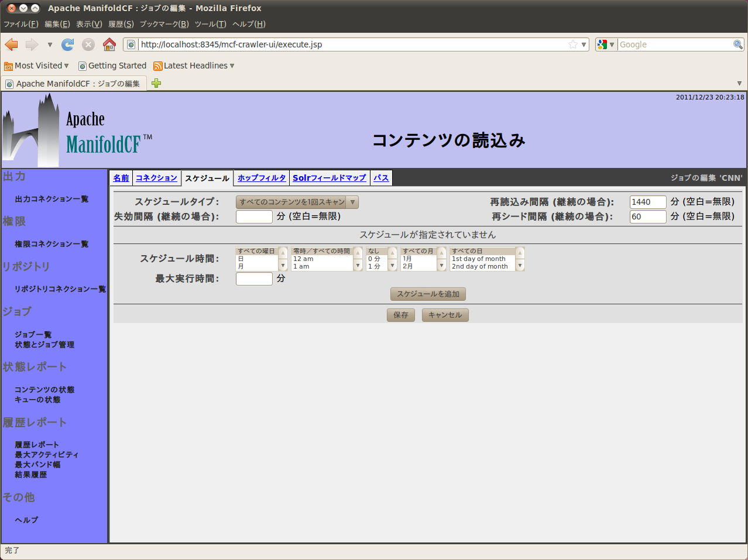
Task: Bookmark page with the star icon
Action: pyautogui.click(x=572, y=44)
